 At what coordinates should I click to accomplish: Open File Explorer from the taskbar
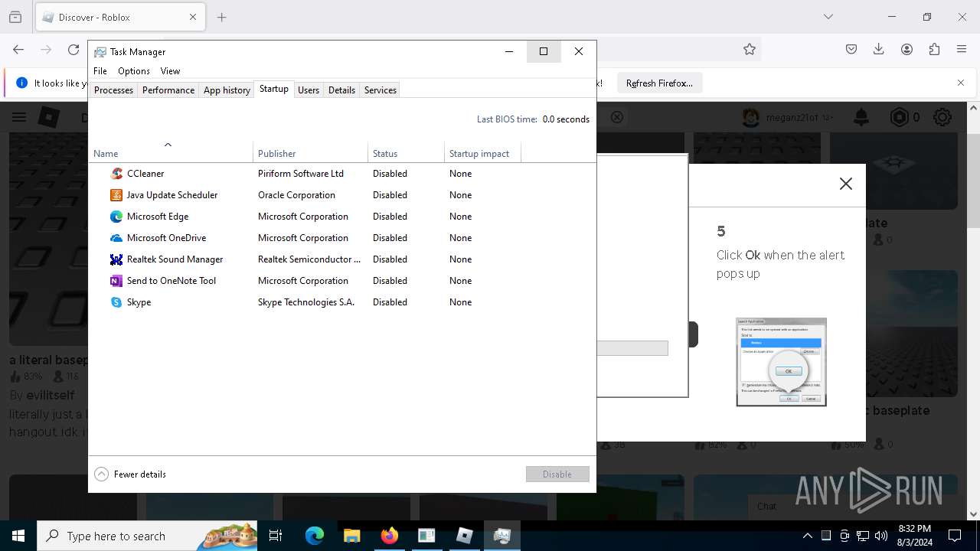(x=351, y=536)
